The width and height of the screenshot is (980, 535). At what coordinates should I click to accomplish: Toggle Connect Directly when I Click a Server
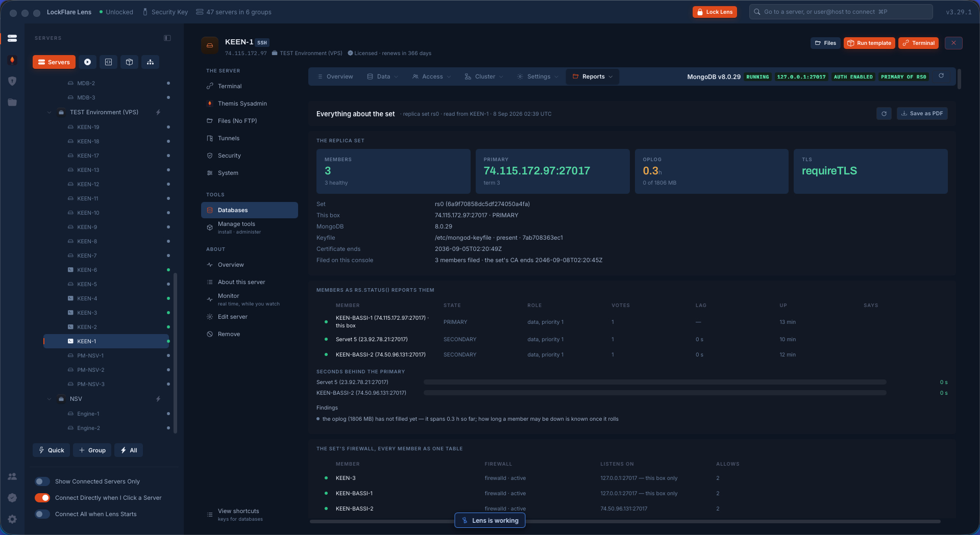(42, 498)
